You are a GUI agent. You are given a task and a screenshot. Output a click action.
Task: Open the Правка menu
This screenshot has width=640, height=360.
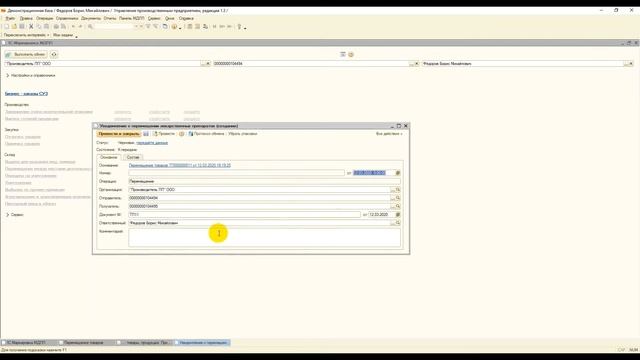coord(26,18)
